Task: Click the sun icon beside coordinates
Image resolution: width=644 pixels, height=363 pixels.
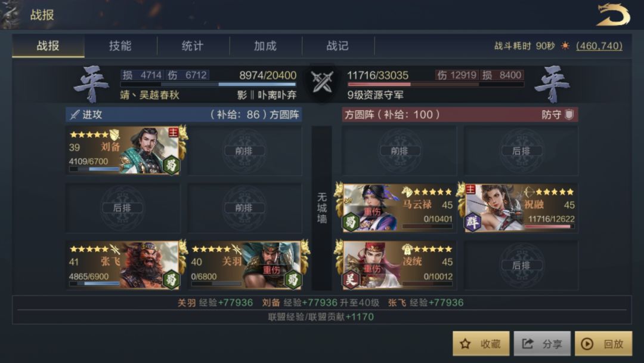Action: (565, 45)
